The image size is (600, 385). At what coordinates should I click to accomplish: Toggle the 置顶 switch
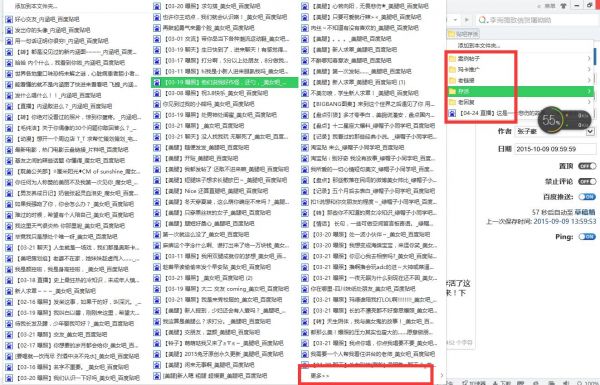click(587, 166)
